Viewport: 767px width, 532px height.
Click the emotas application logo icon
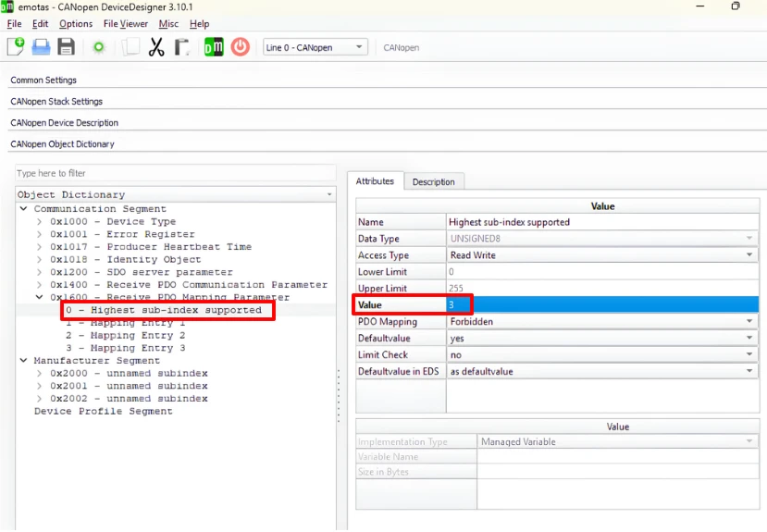click(6, 6)
